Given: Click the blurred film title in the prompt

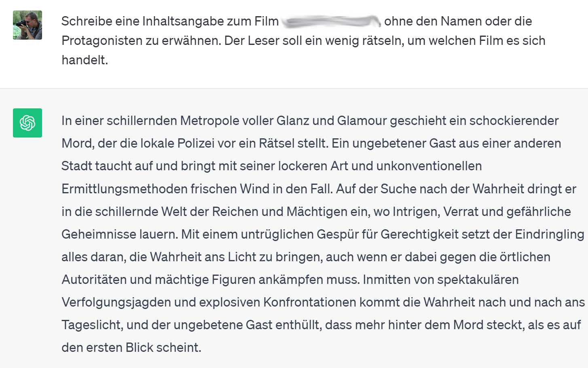Looking at the screenshot, I should (331, 21).
